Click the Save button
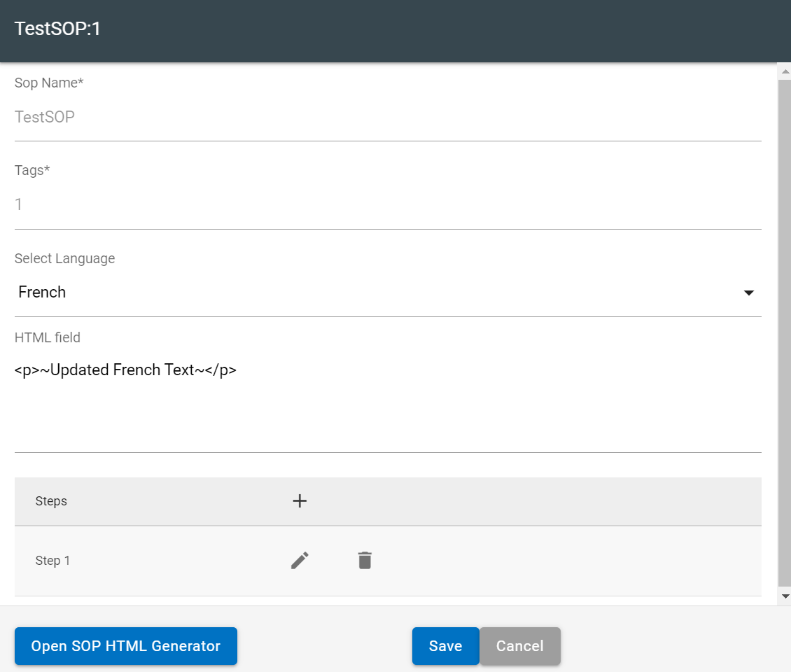791x672 pixels. click(445, 645)
